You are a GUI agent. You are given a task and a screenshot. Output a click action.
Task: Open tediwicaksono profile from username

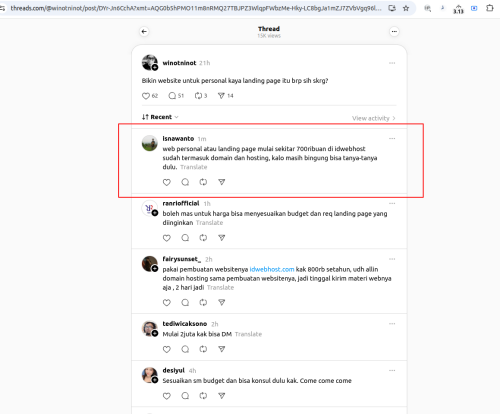[185, 324]
